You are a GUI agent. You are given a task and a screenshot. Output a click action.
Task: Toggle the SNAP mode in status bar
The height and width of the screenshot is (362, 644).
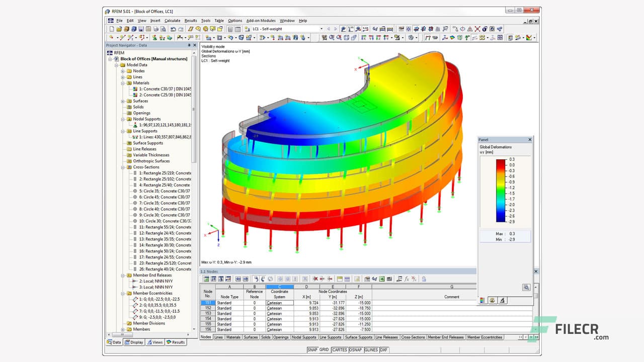[x=312, y=350]
